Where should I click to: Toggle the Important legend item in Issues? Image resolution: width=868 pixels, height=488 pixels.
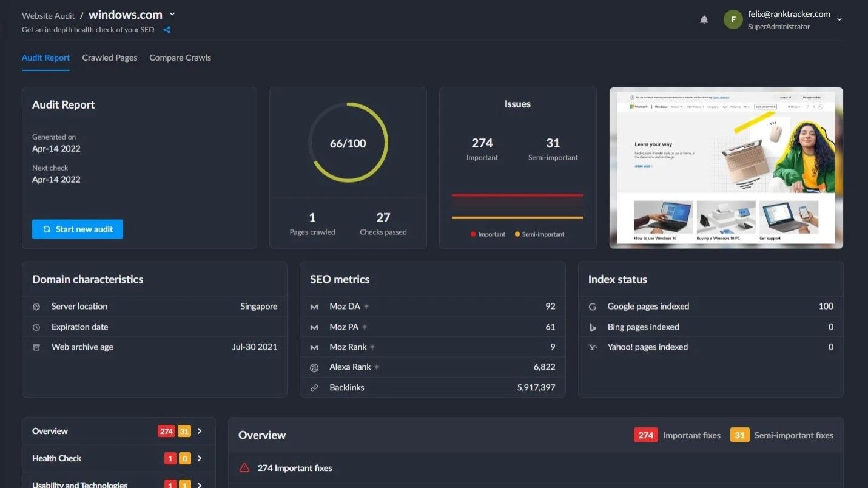pos(488,234)
